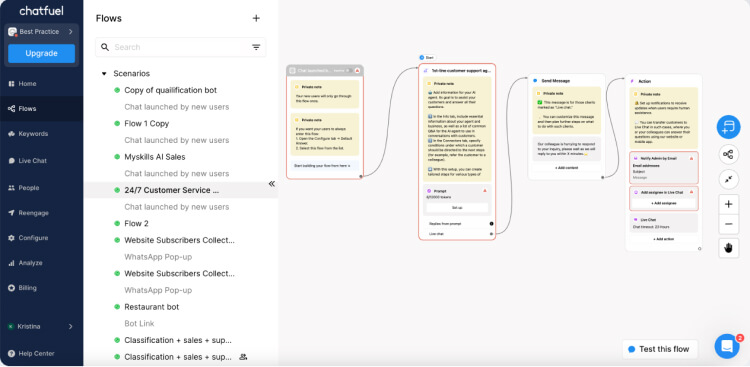
Task: Zoom out on the canvas
Action: 728,224
